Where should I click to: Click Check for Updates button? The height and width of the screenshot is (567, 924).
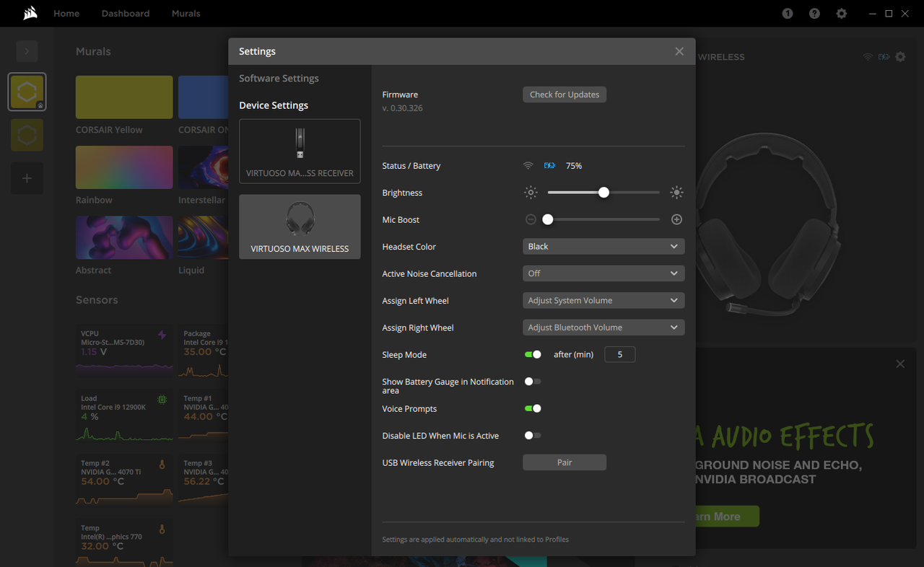pyautogui.click(x=565, y=94)
